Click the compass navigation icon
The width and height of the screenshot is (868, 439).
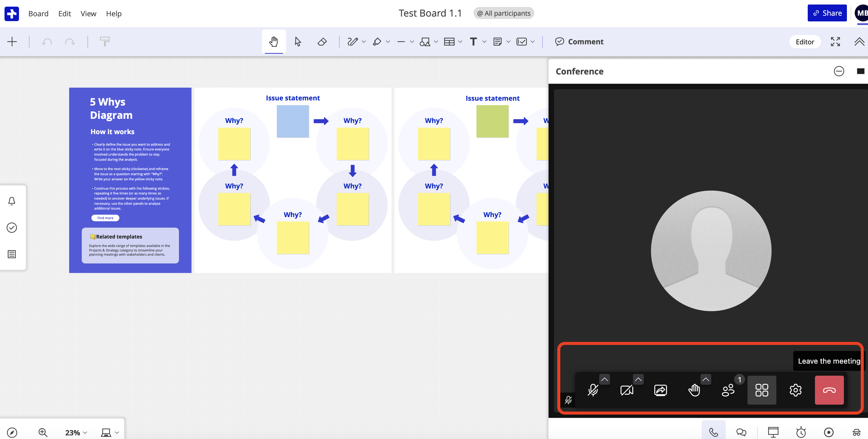12,432
